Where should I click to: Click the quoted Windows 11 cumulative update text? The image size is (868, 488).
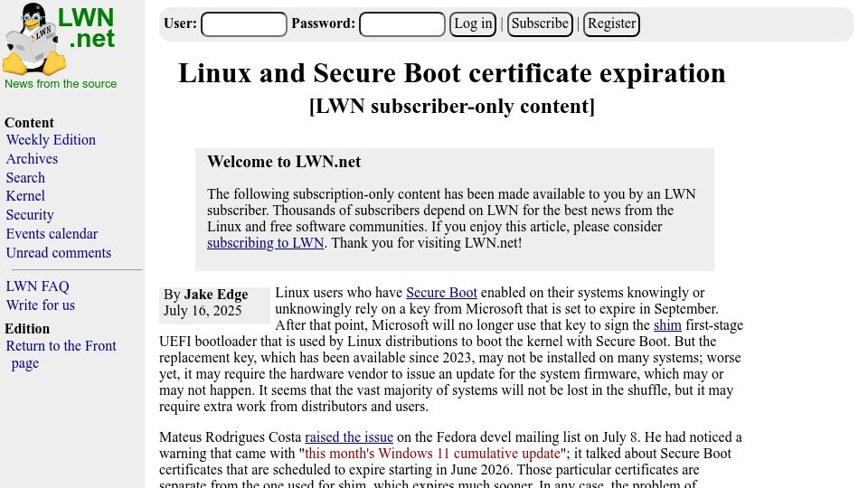coord(432,454)
